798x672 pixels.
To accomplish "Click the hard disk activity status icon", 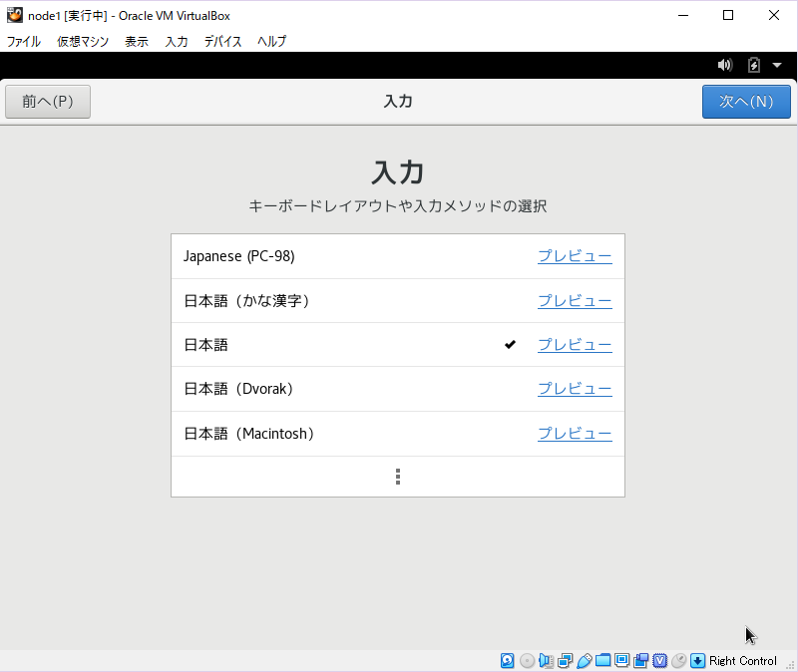I will (508, 660).
